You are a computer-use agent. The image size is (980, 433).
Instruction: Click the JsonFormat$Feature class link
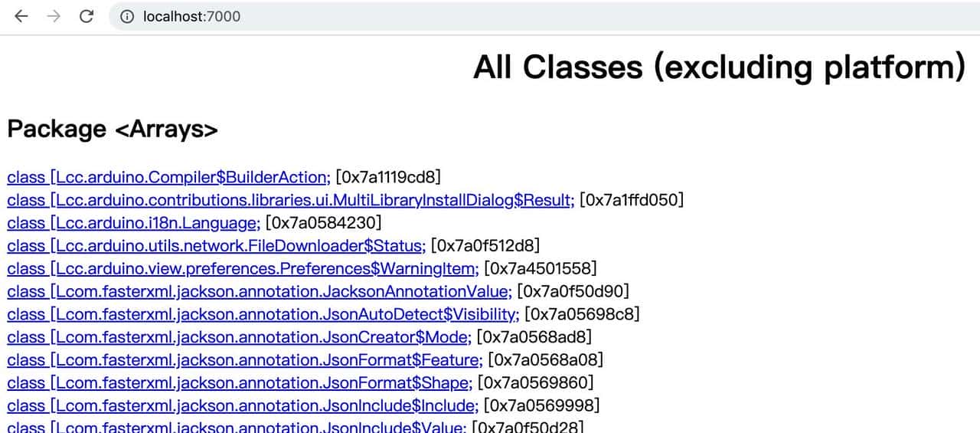(244, 360)
